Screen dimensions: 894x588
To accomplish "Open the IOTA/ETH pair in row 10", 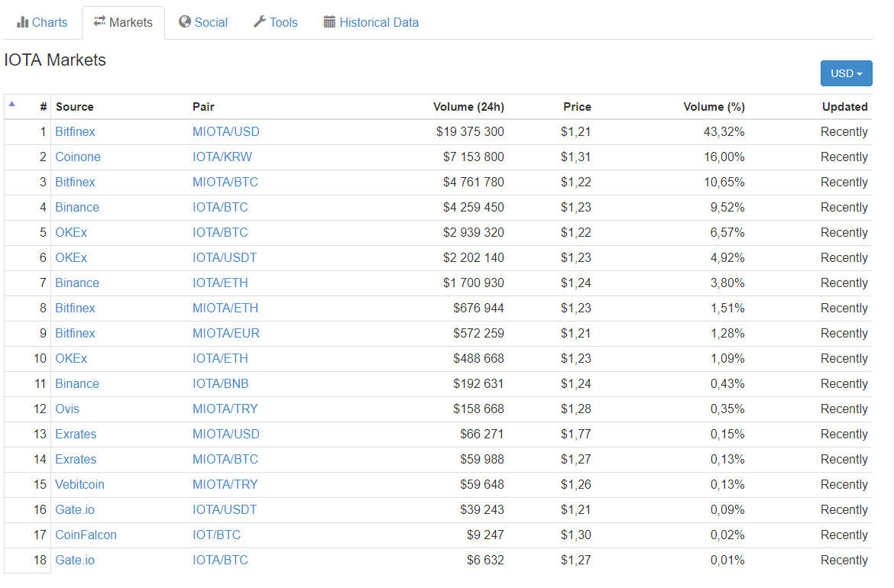I will (220, 358).
